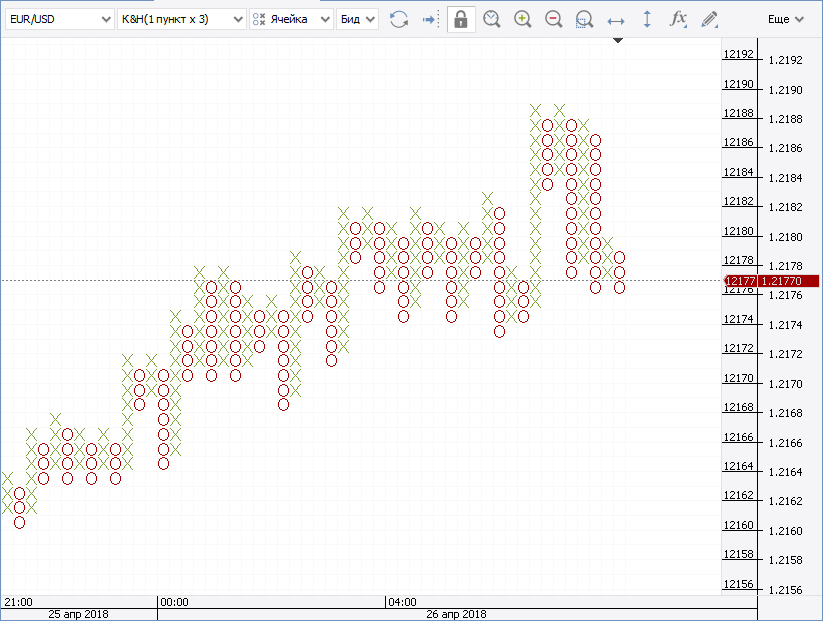823x621 pixels.
Task: Click the refresh chart icon
Action: coord(399,19)
